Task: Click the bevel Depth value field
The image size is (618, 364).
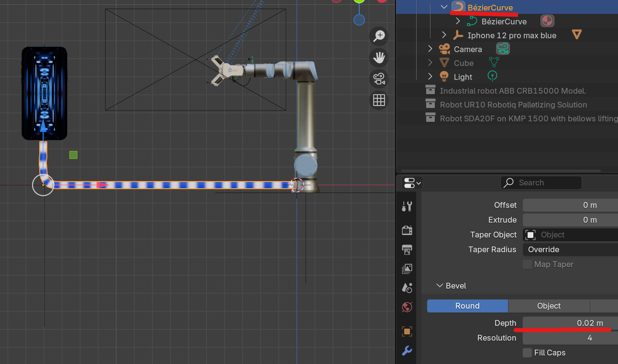Action: click(569, 323)
